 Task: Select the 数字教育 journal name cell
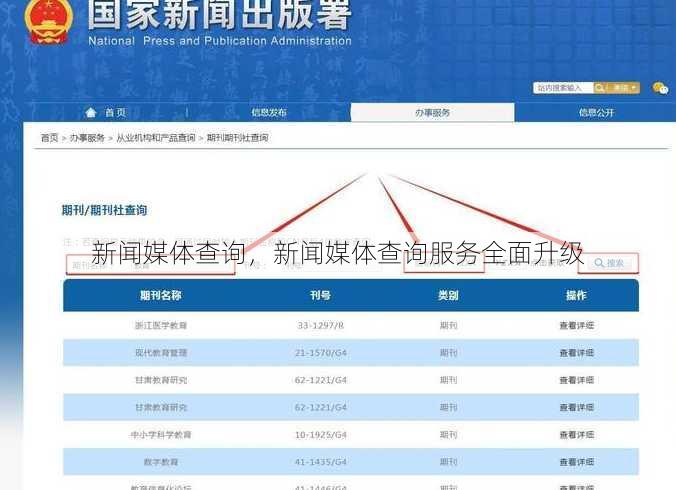[x=161, y=462]
